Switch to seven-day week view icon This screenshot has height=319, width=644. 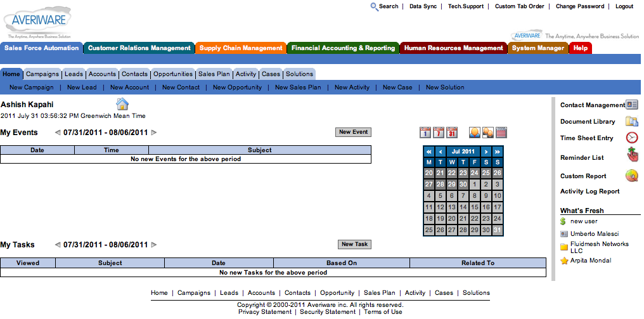tap(439, 133)
